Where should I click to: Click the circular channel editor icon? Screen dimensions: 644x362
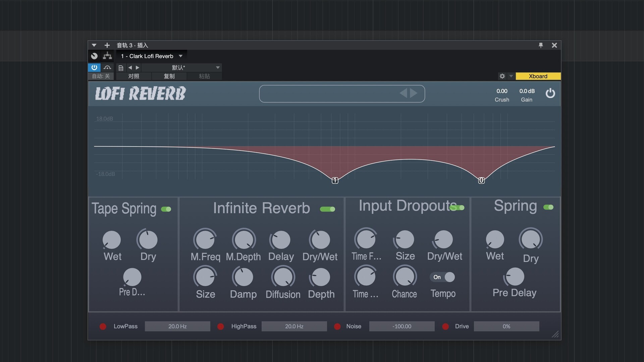click(x=94, y=56)
